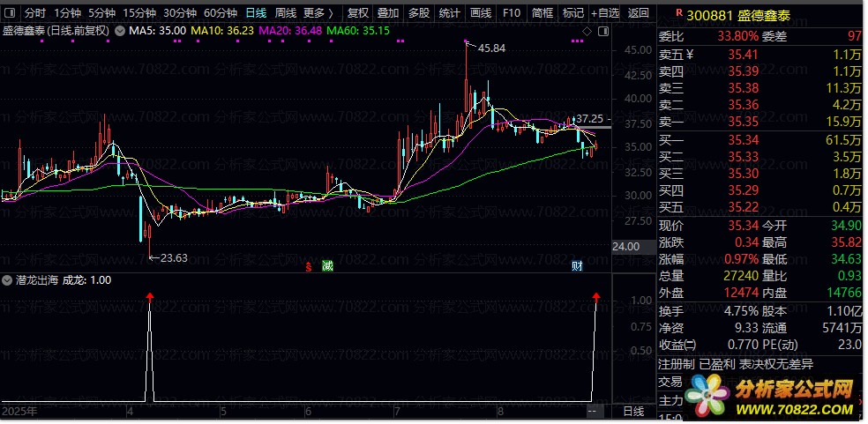
Task: Click the 卖三 price 35.38
Action: [743, 88]
